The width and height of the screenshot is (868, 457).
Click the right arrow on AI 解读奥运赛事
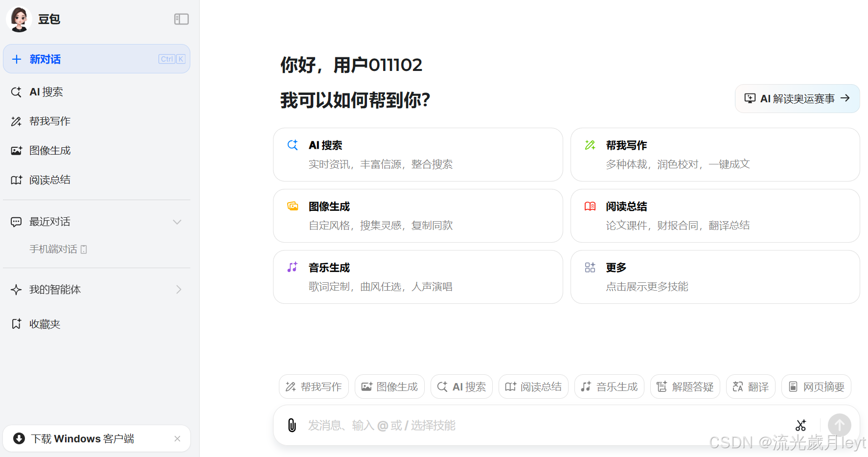click(x=845, y=98)
